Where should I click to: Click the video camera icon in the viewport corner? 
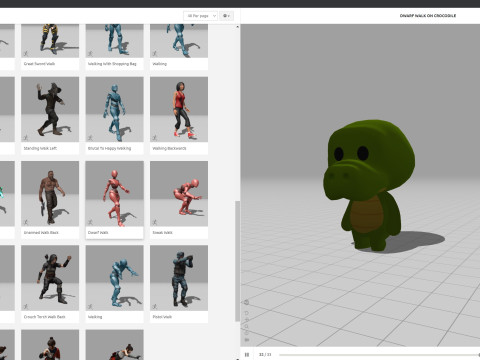(247, 340)
